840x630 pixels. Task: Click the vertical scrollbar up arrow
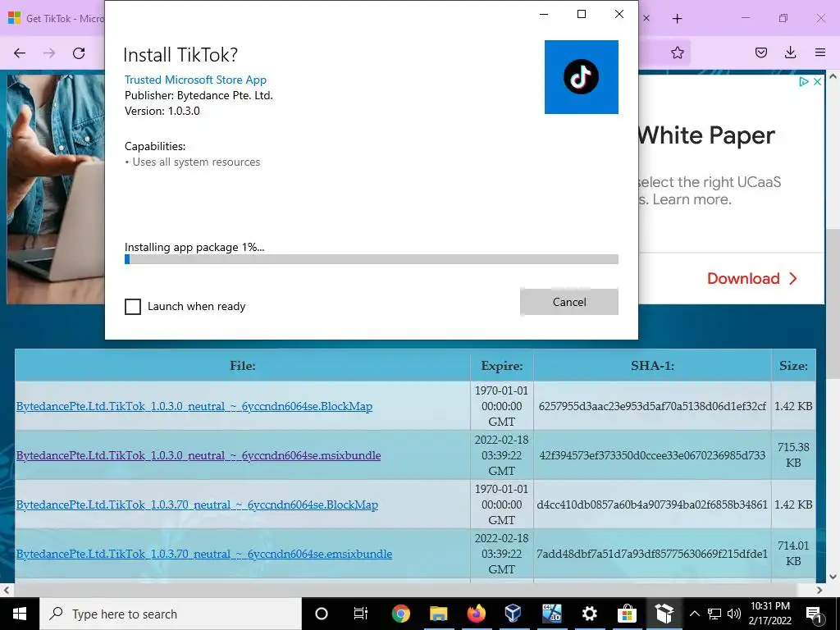click(x=833, y=76)
